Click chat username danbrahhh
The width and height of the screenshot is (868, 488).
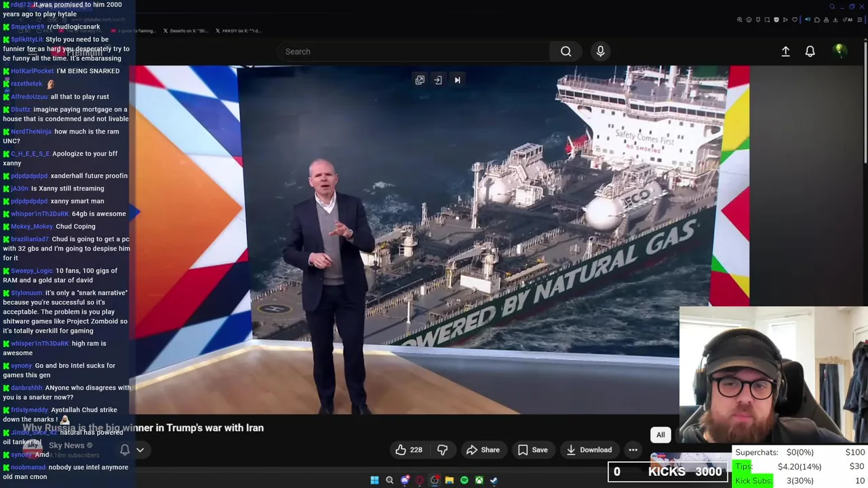[x=26, y=388]
